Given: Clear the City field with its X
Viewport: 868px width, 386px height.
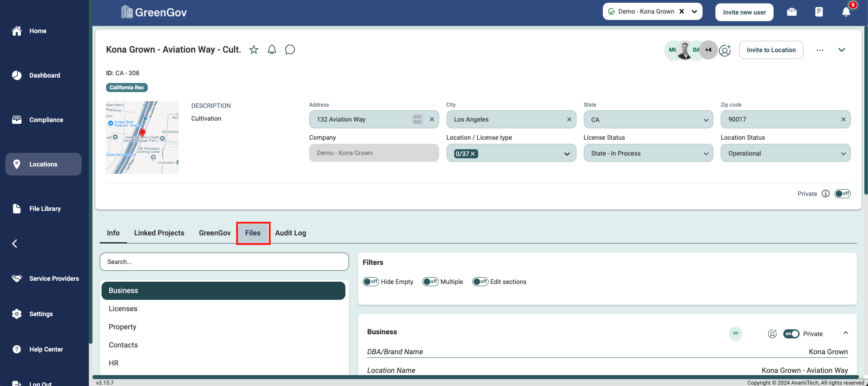Looking at the screenshot, I should coord(569,119).
